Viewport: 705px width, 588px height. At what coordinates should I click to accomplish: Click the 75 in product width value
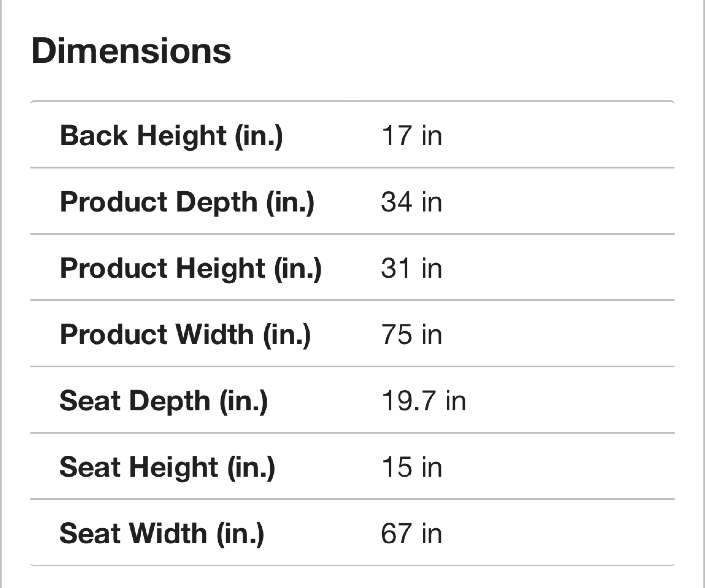tap(411, 335)
